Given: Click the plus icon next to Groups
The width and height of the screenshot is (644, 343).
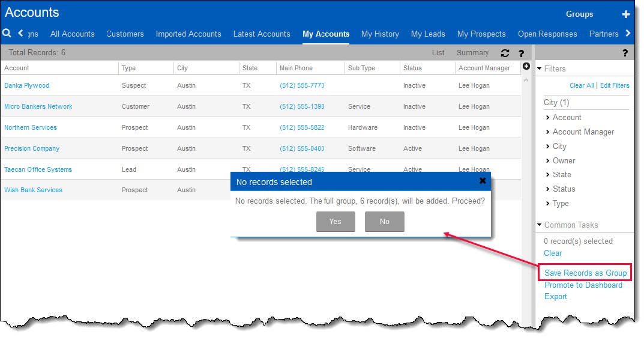Looking at the screenshot, I should click(625, 14).
